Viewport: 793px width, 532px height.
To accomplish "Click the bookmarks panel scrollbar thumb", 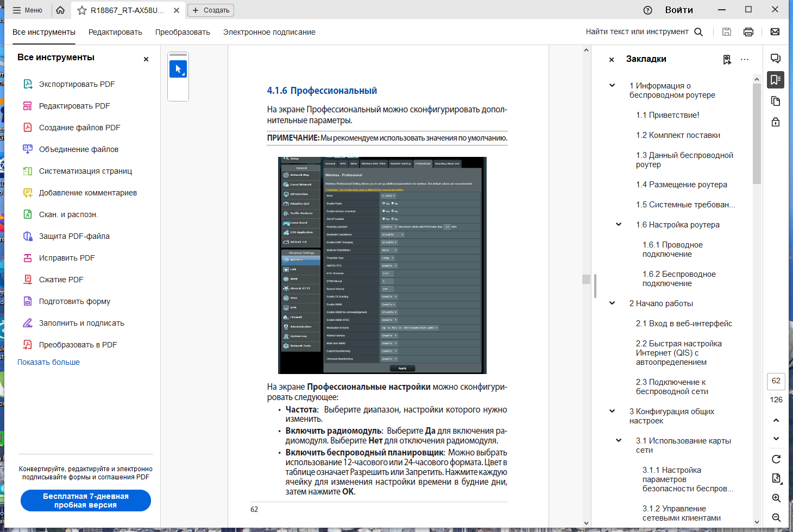I will pos(757,134).
